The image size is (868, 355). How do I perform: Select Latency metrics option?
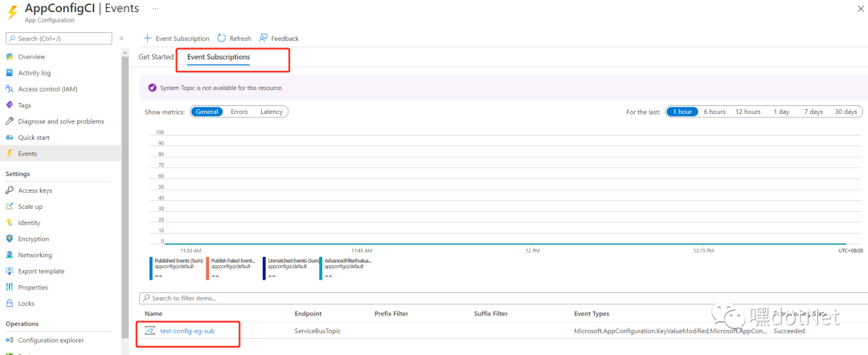coord(272,112)
